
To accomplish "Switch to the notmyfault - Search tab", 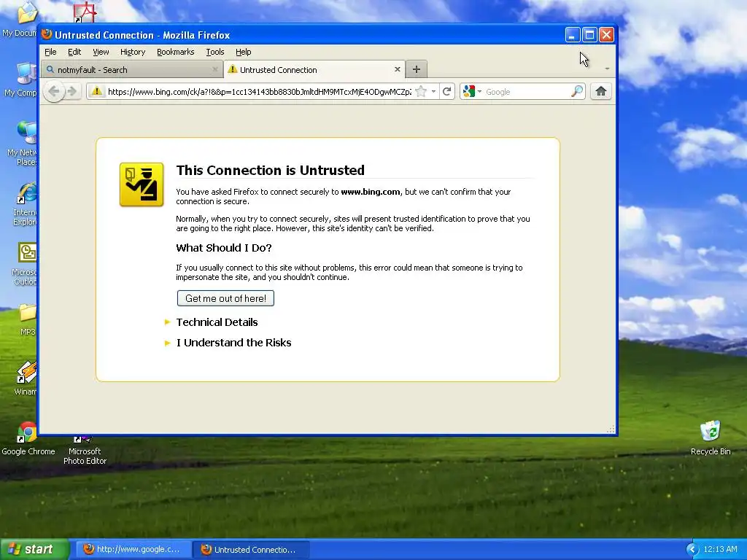I will tap(132, 69).
